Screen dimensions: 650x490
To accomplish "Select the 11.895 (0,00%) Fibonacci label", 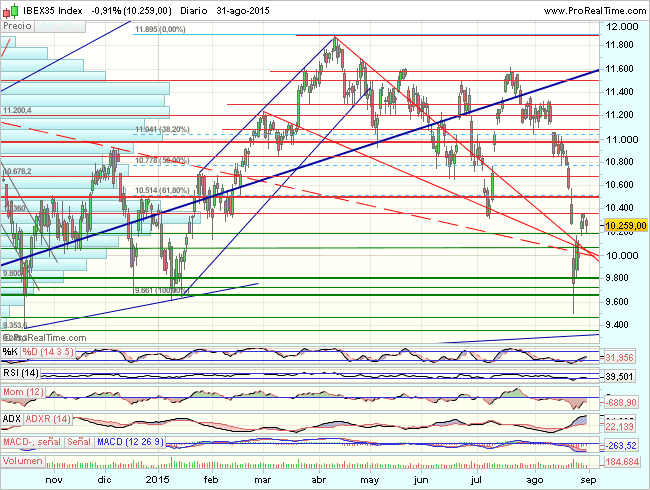I will click(x=160, y=29).
